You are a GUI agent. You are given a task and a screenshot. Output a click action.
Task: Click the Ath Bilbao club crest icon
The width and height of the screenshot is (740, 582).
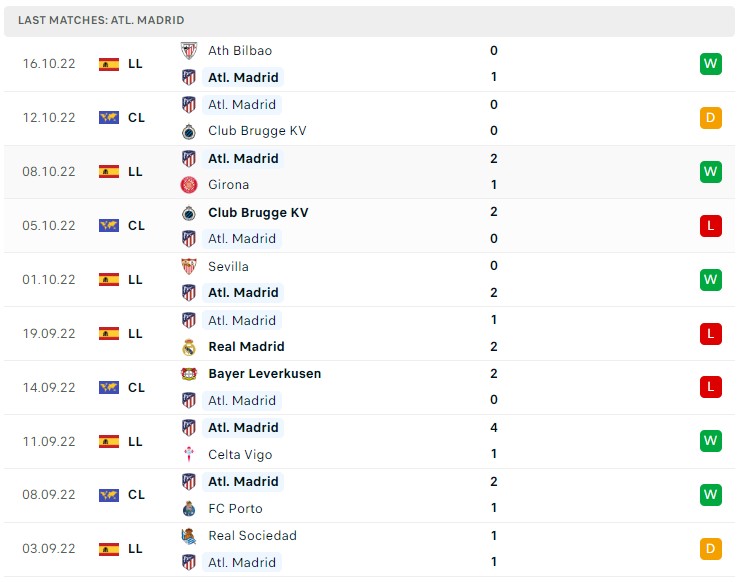pos(189,51)
